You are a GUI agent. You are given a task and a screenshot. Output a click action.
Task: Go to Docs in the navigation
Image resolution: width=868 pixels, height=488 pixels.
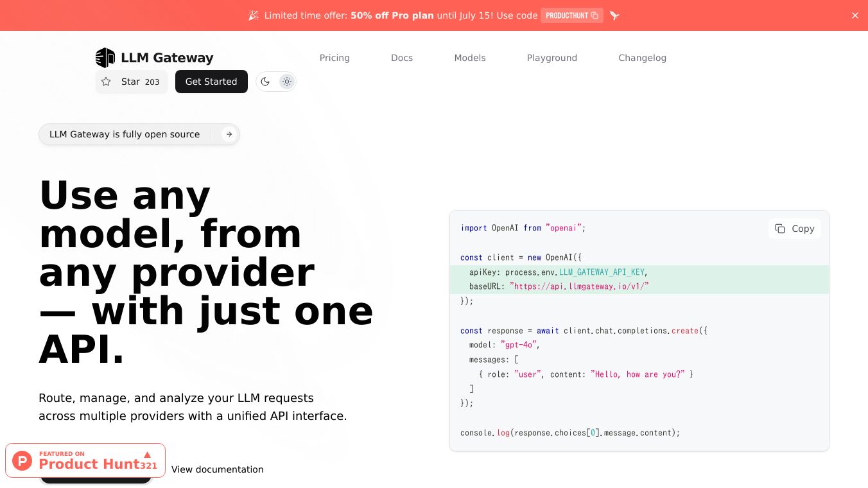402,58
